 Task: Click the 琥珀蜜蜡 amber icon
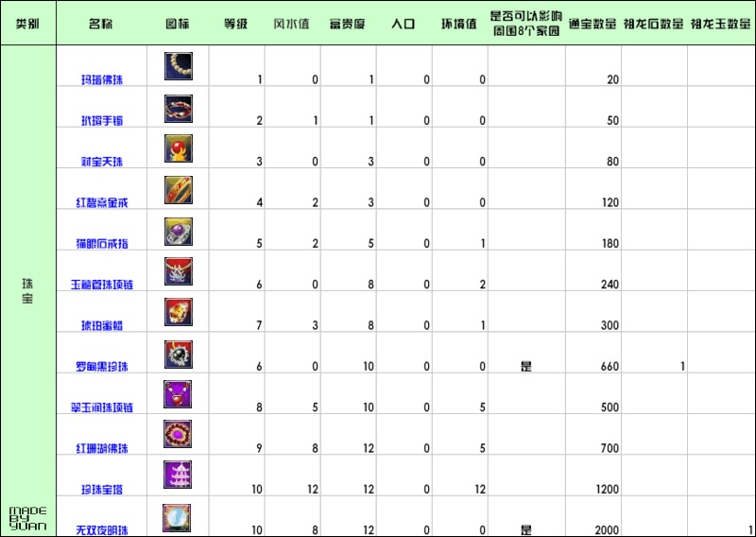(178, 312)
